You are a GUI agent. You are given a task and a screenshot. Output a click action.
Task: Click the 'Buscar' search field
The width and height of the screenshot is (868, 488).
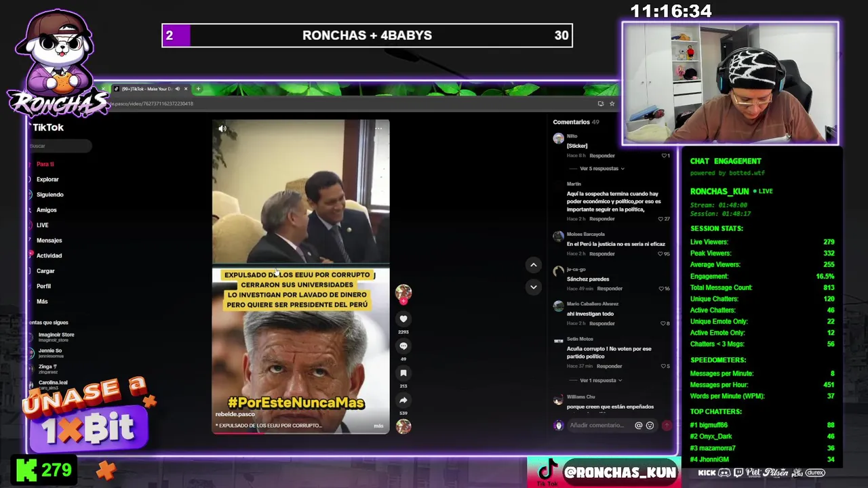tap(60, 146)
